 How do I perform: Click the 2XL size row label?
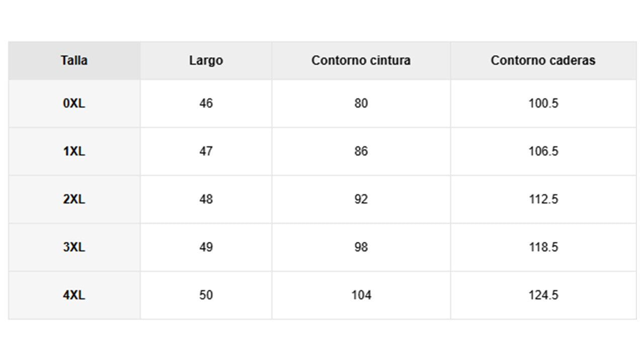click(74, 199)
